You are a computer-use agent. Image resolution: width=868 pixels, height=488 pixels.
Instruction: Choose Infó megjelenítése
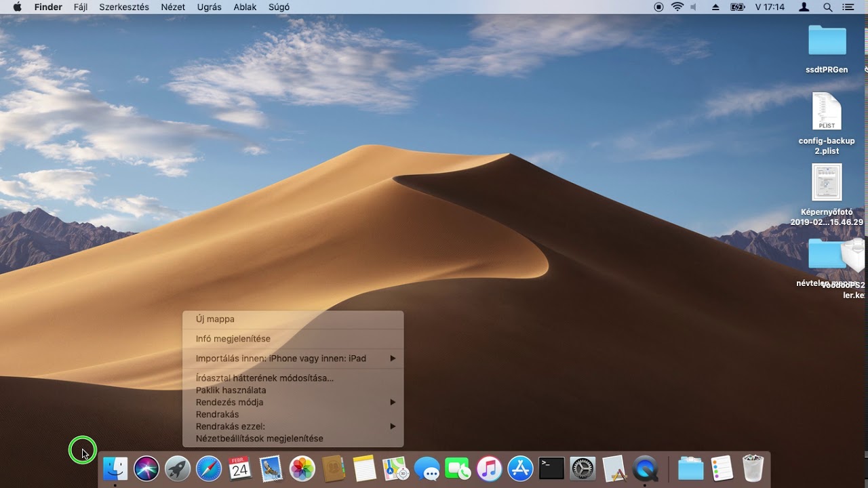click(293, 339)
